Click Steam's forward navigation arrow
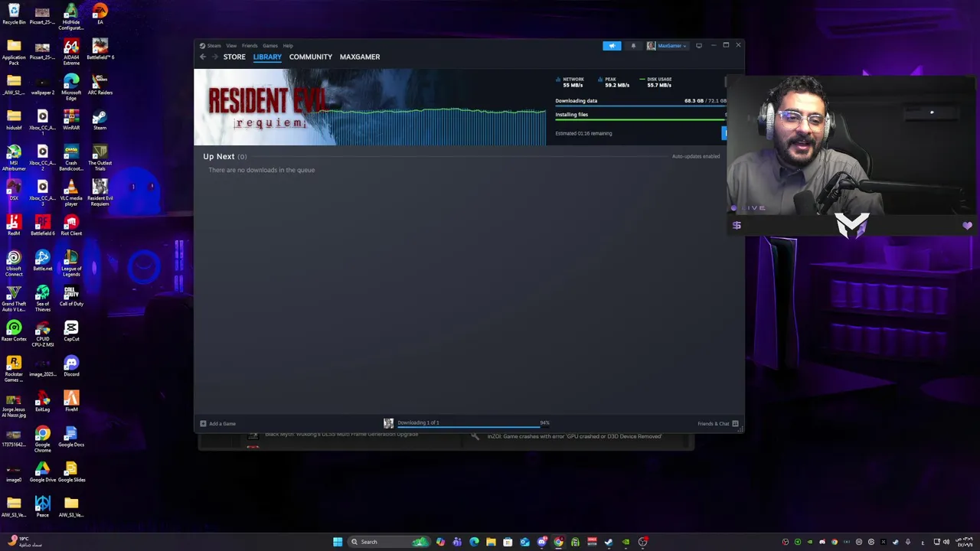The width and height of the screenshot is (980, 551). (x=214, y=57)
